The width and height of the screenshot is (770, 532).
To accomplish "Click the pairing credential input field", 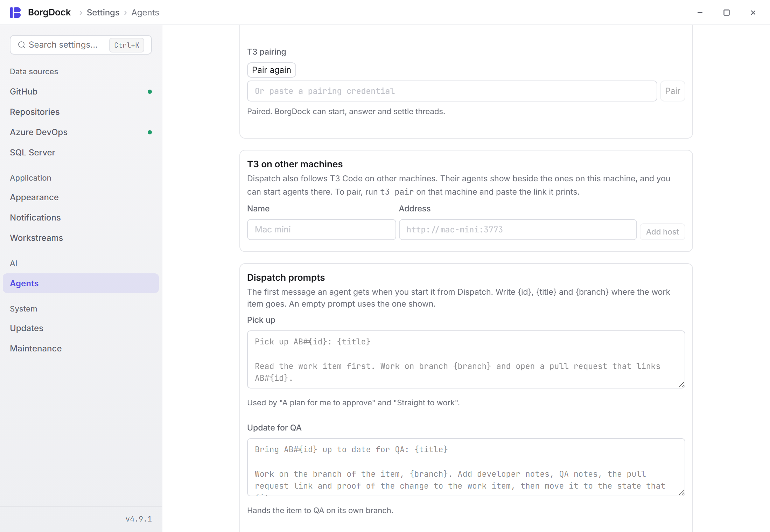I will click(x=452, y=91).
